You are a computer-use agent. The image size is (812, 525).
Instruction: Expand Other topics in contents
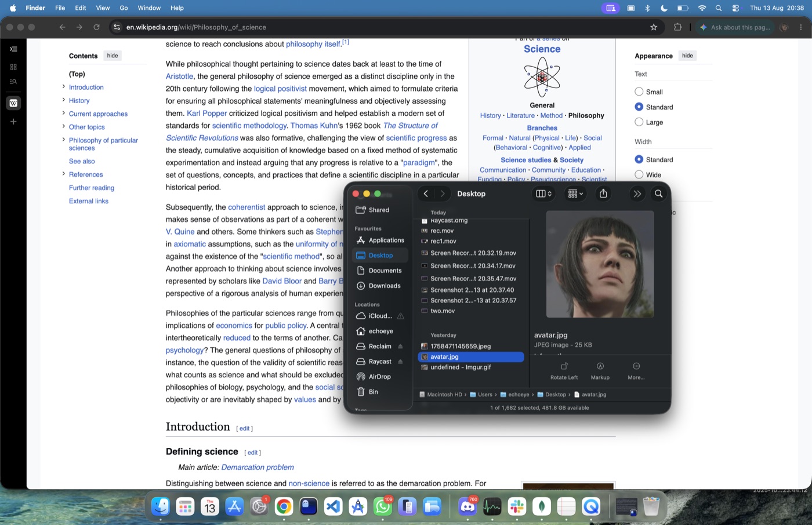click(63, 127)
